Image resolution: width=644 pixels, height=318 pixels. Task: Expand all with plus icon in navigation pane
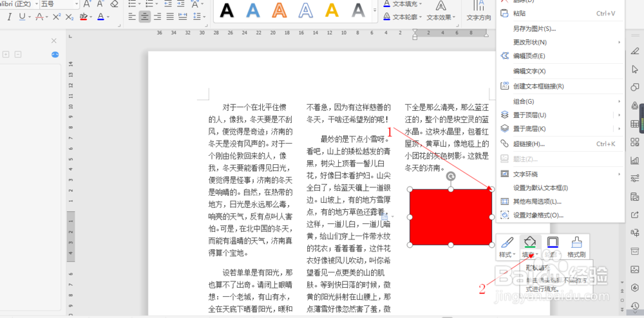(6, 54)
